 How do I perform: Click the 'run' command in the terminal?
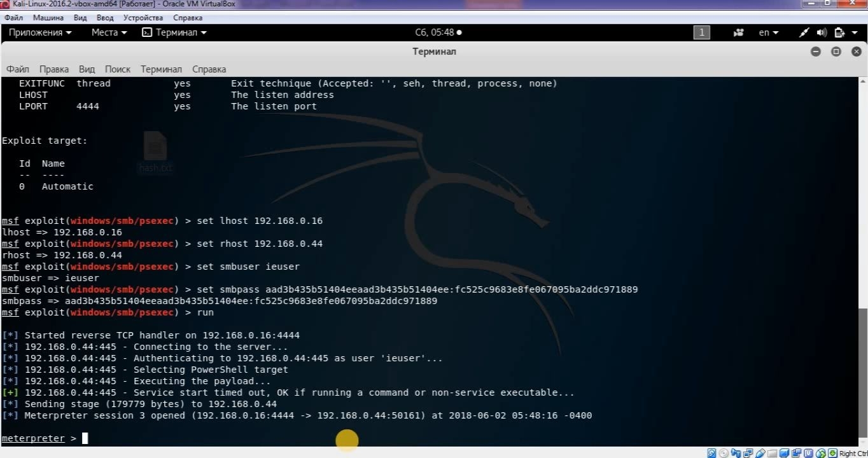pos(205,312)
